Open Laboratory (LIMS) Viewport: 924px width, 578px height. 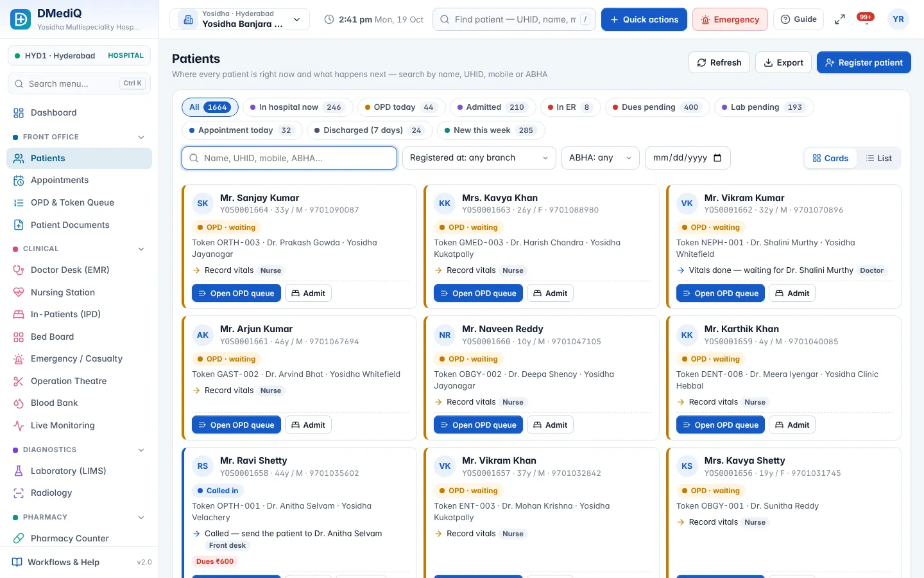point(79,471)
